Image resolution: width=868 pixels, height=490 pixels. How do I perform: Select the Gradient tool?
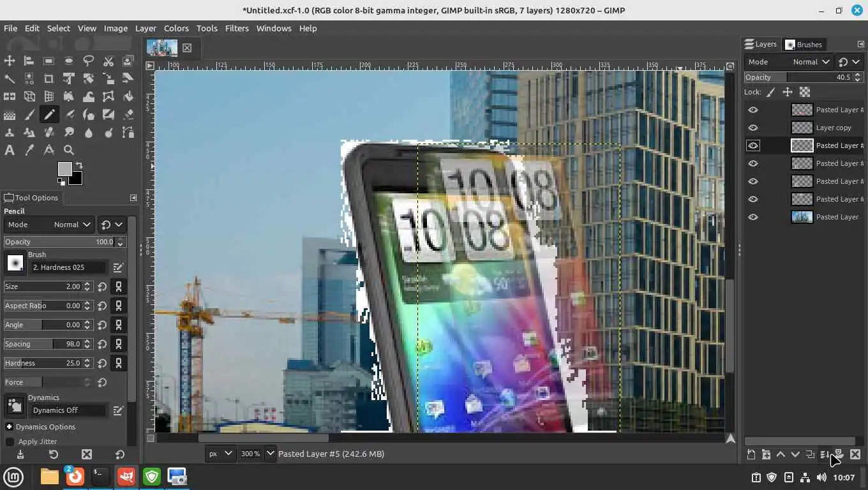tap(10, 115)
